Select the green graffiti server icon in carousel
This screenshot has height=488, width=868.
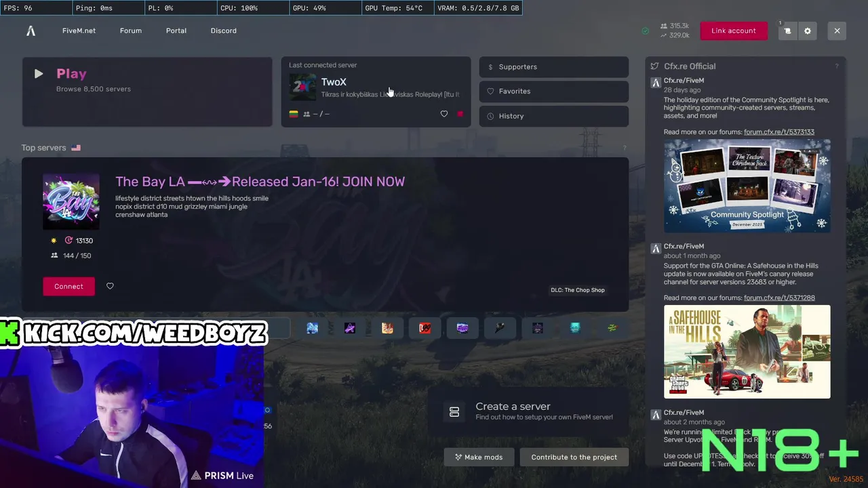tap(612, 328)
